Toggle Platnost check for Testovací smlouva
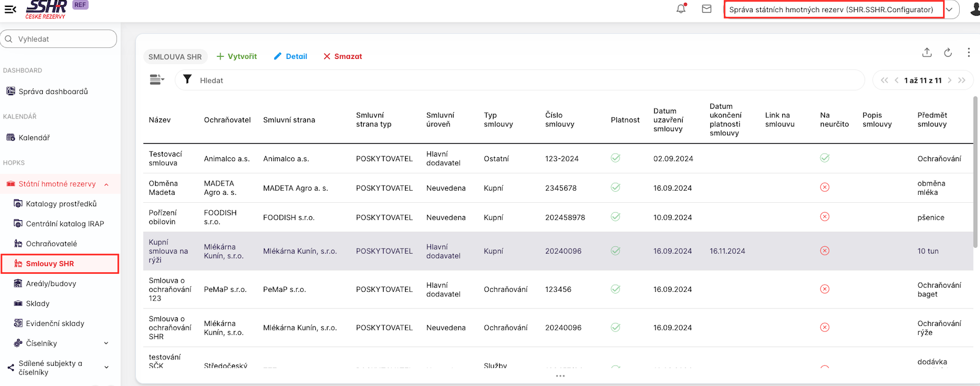Viewport: 980px width, 386px height. (x=616, y=158)
